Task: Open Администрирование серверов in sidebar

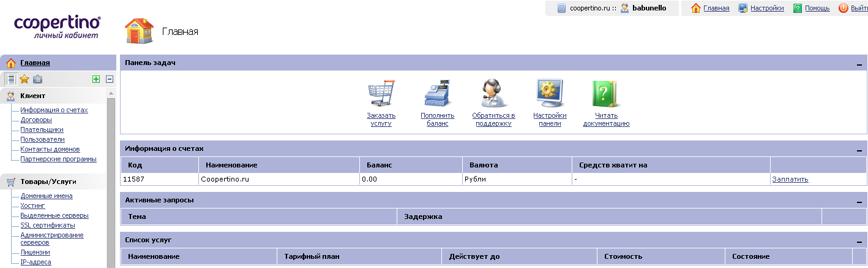Action: point(52,239)
